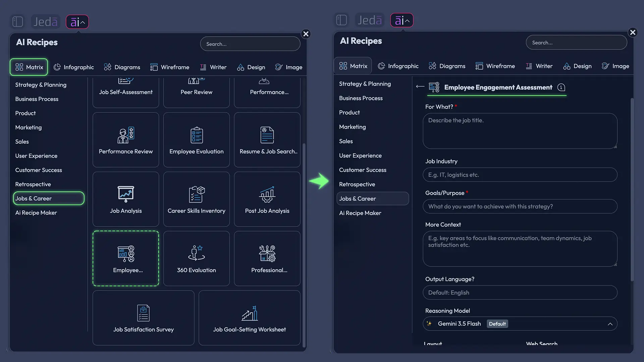This screenshot has height=362, width=644.
Task: Open the Post Job Analysis recipe card
Action: click(267, 199)
